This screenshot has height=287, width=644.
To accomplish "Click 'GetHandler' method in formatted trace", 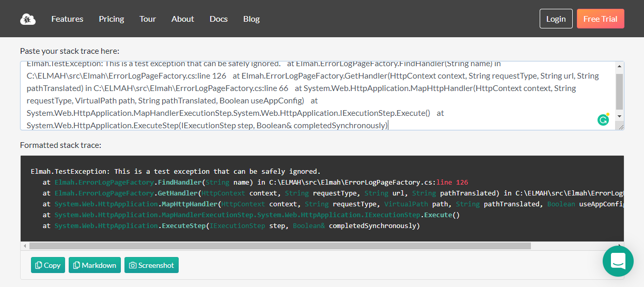I will 177,193.
